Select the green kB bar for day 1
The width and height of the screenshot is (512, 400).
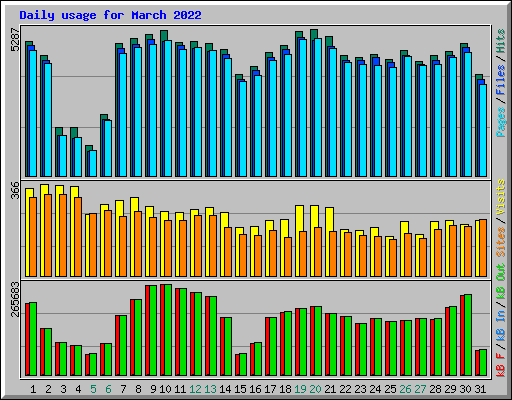tap(33, 339)
